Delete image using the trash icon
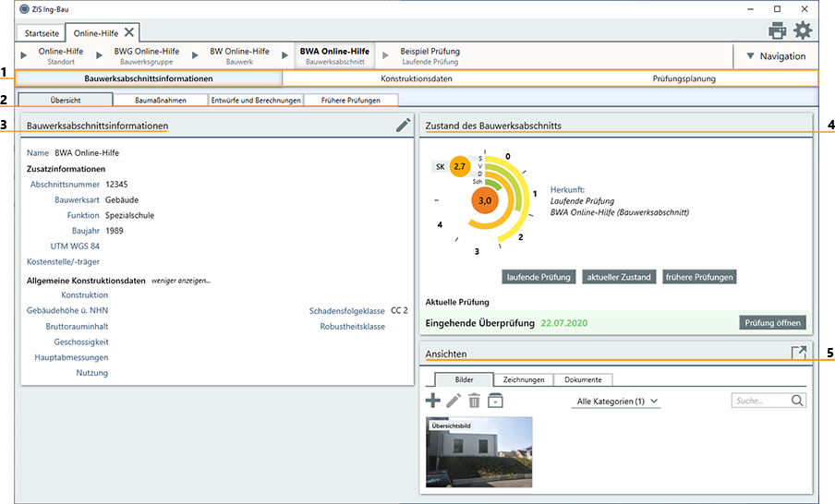Screen dimensions: 835x504 (474, 401)
